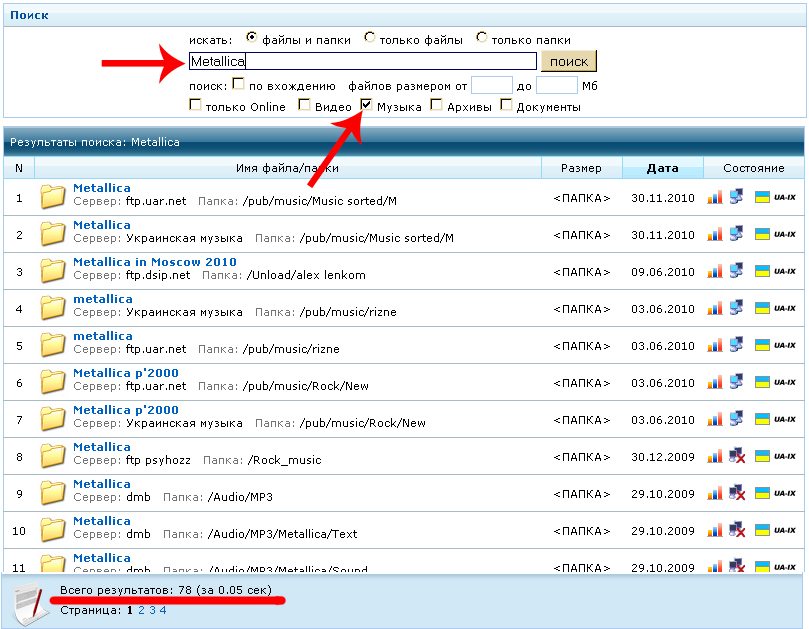Open "Metallica p'2000" link in row 7
This screenshot has height=629, width=809.
point(126,410)
